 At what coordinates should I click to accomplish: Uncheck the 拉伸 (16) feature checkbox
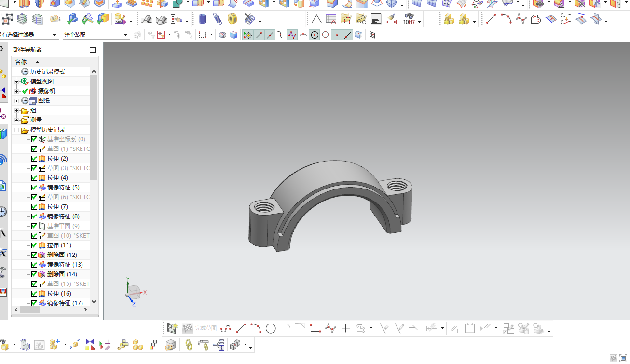pos(34,294)
